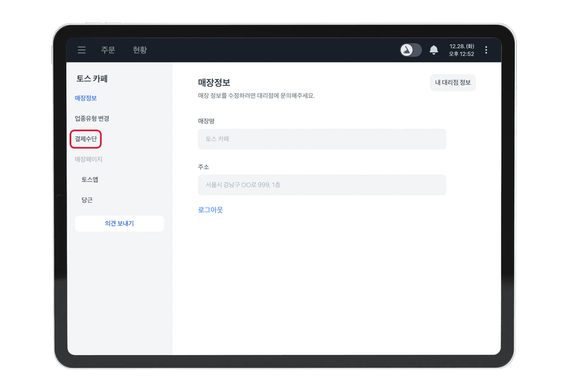Select 매장정보 in the sidebar
Screen dimensions: 568x392
(86, 98)
